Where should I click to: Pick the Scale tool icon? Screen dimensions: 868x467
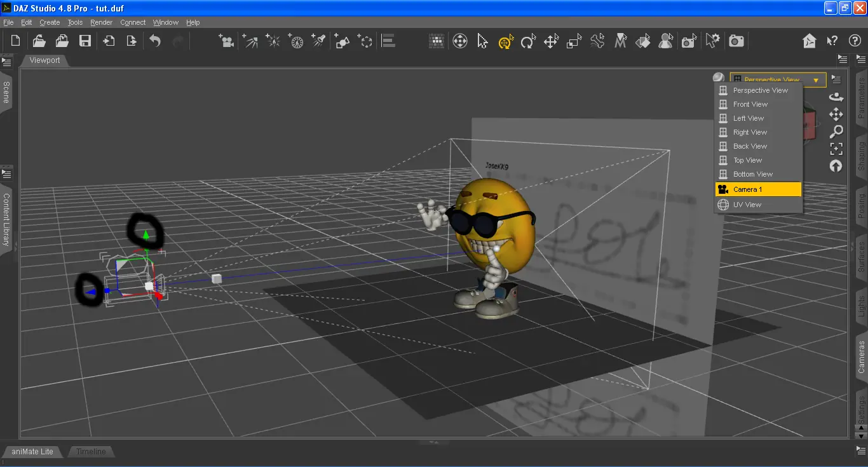pos(574,41)
